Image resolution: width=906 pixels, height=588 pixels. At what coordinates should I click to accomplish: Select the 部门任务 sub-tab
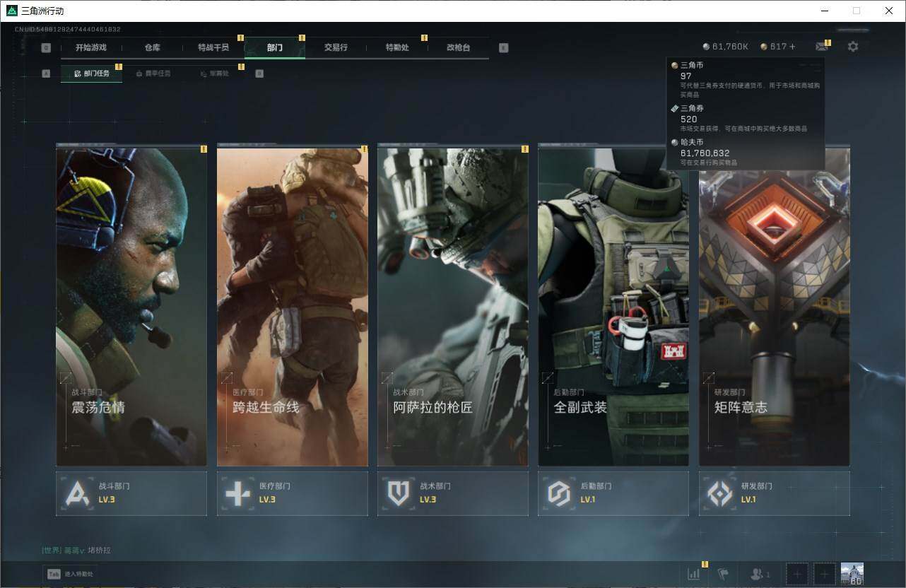point(91,73)
